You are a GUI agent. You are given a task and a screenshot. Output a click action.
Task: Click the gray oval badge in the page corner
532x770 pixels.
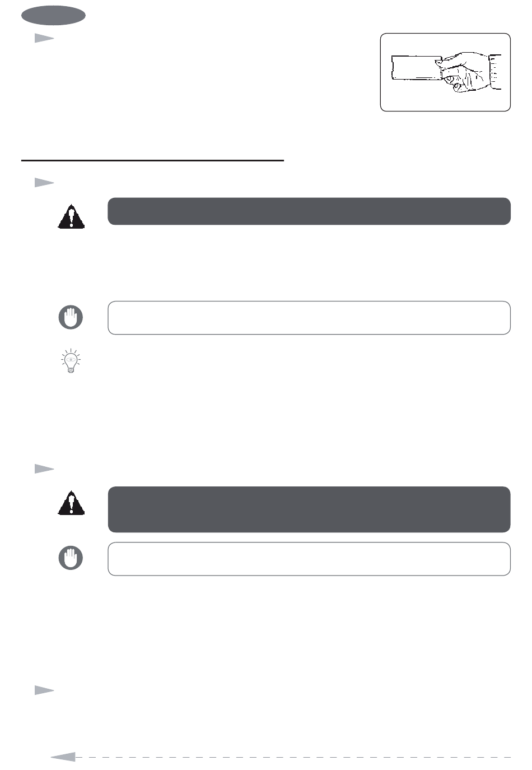click(53, 16)
